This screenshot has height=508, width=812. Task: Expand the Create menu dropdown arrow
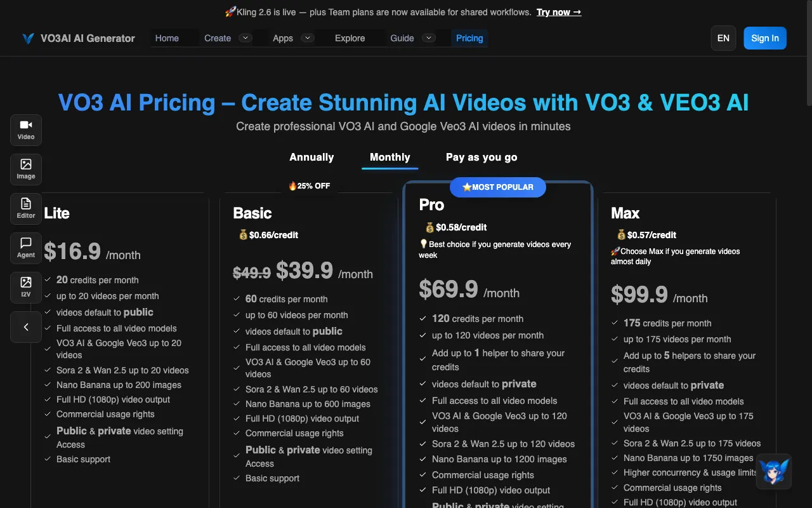[246, 38]
